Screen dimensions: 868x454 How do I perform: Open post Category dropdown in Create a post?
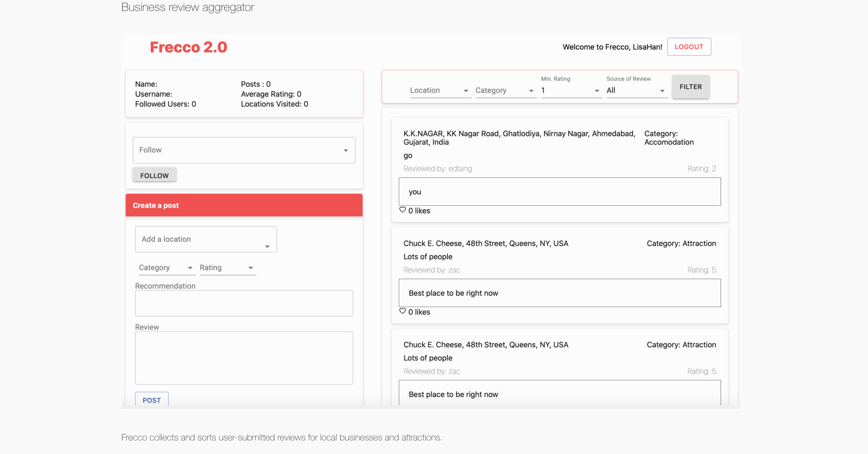pyautogui.click(x=166, y=268)
